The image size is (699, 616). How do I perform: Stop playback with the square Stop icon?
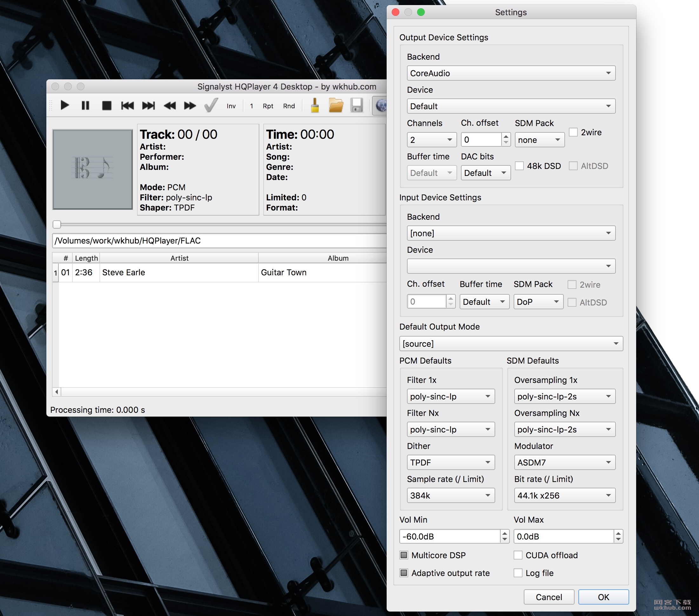(106, 105)
